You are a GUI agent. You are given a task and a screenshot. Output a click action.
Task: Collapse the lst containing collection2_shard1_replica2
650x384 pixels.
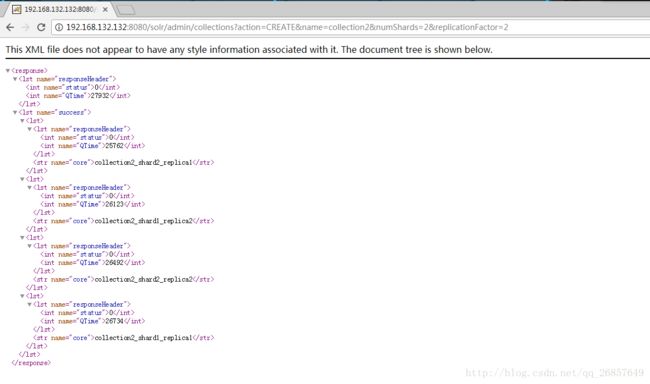coord(22,179)
